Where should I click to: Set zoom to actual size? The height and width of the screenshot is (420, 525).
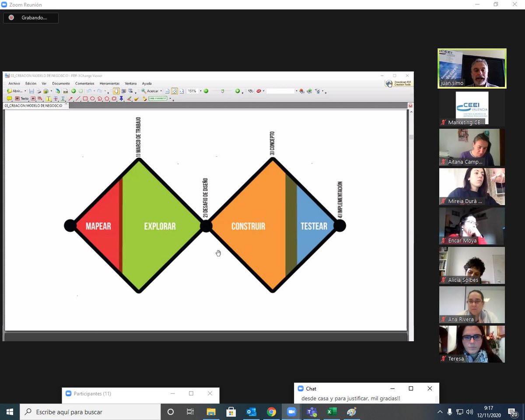click(167, 91)
